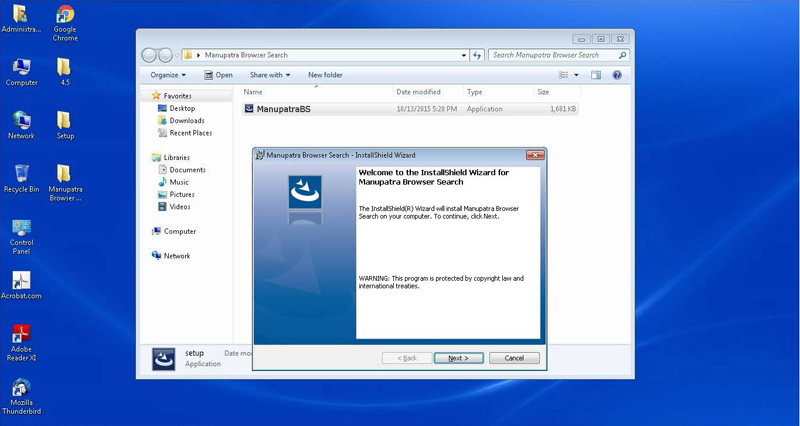Open the view options dropdown arrow

[x=577, y=75]
